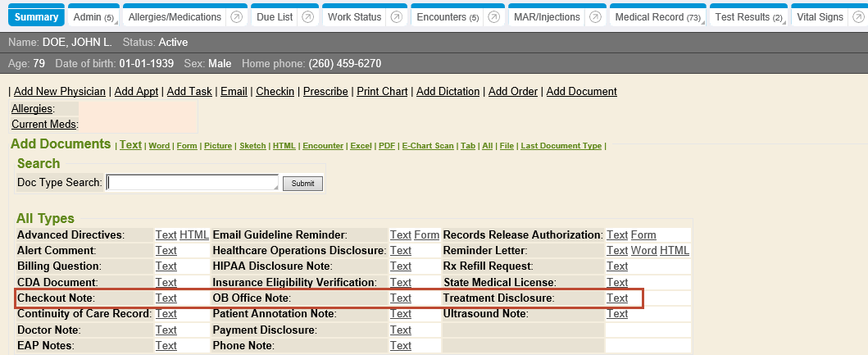Open the Prescribe link

click(325, 91)
